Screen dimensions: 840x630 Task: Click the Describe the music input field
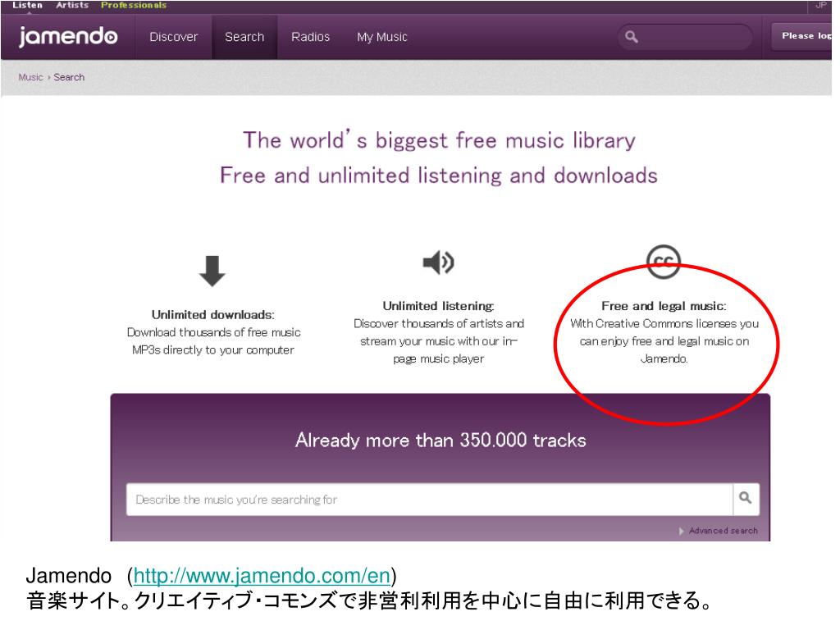(x=429, y=500)
